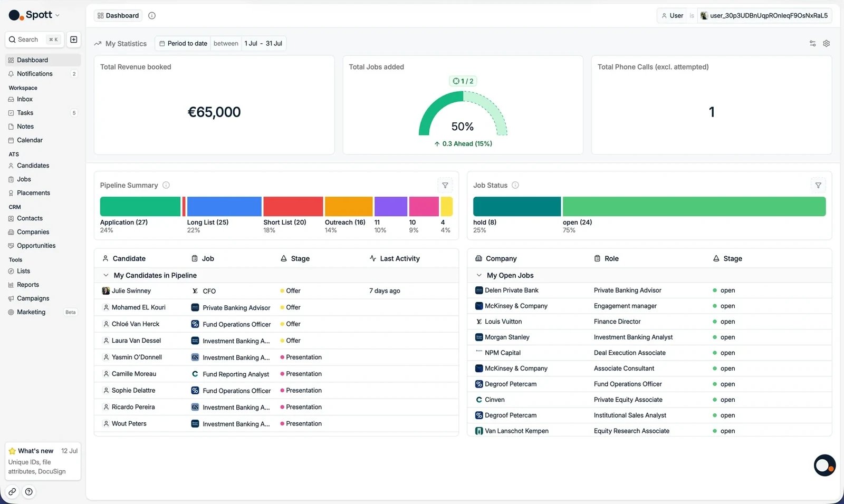
Task: Open the Deal Execution Associate role
Action: (630, 353)
